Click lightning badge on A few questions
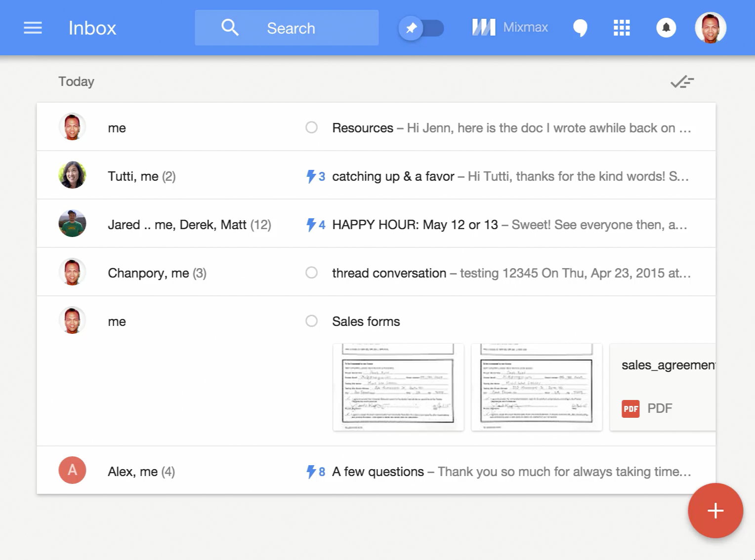 (316, 472)
